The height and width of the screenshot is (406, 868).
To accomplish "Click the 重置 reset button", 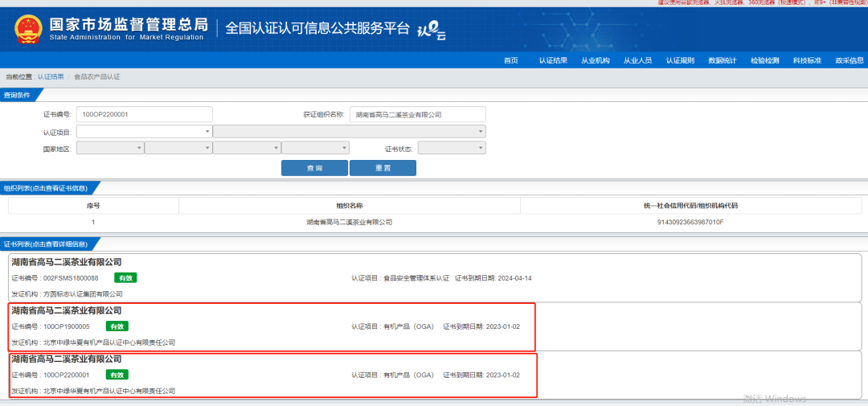I will coord(383,168).
